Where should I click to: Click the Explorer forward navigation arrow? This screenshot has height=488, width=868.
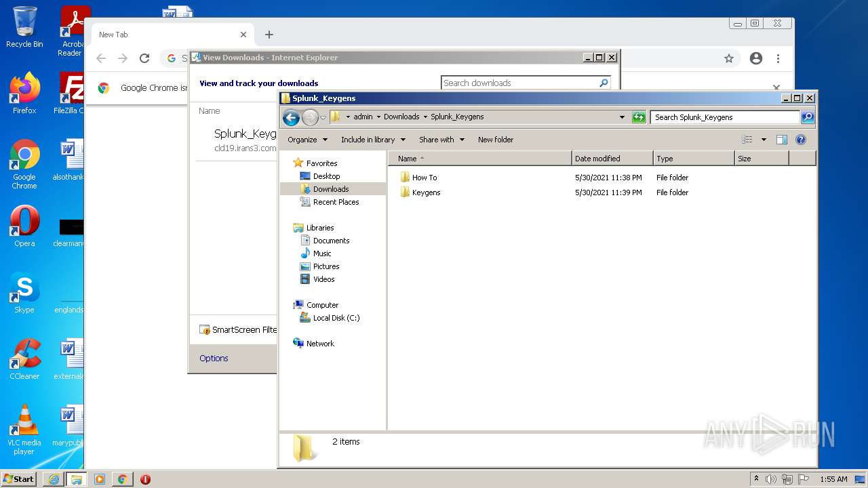point(310,117)
